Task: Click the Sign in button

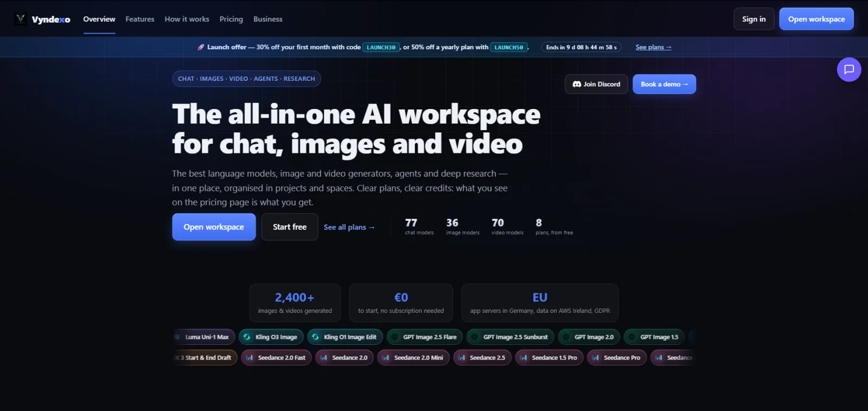Action: pyautogui.click(x=754, y=19)
